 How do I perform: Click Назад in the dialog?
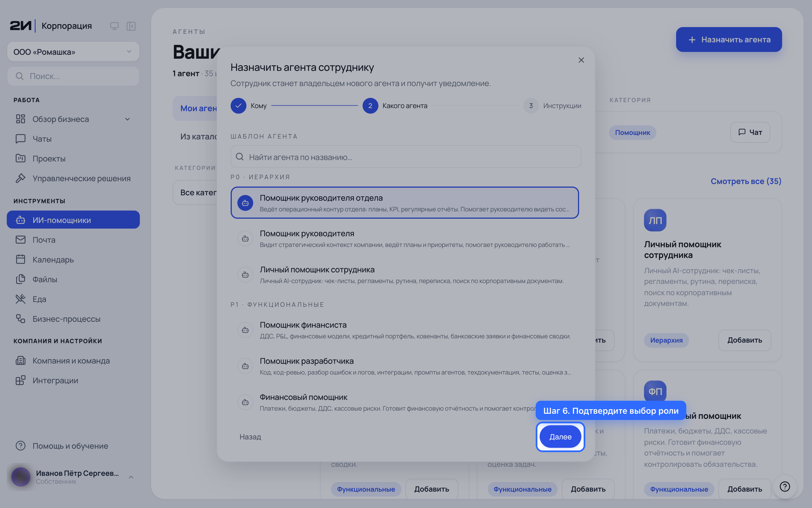[250, 436]
